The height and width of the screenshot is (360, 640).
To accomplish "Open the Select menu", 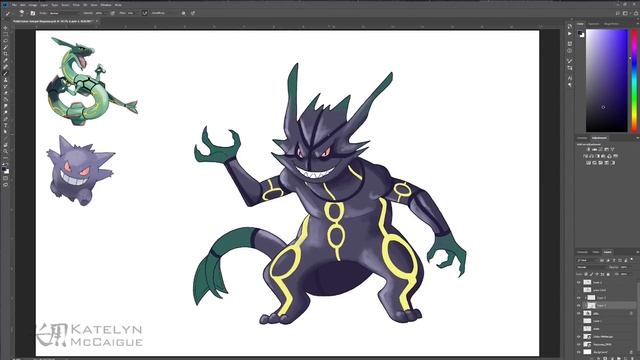I will point(65,5).
